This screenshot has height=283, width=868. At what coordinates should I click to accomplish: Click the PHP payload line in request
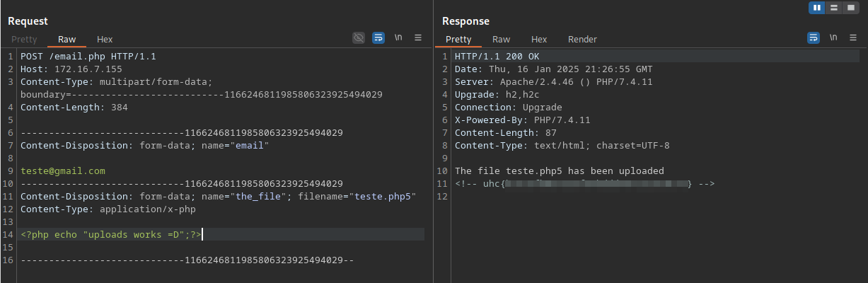tap(111, 234)
